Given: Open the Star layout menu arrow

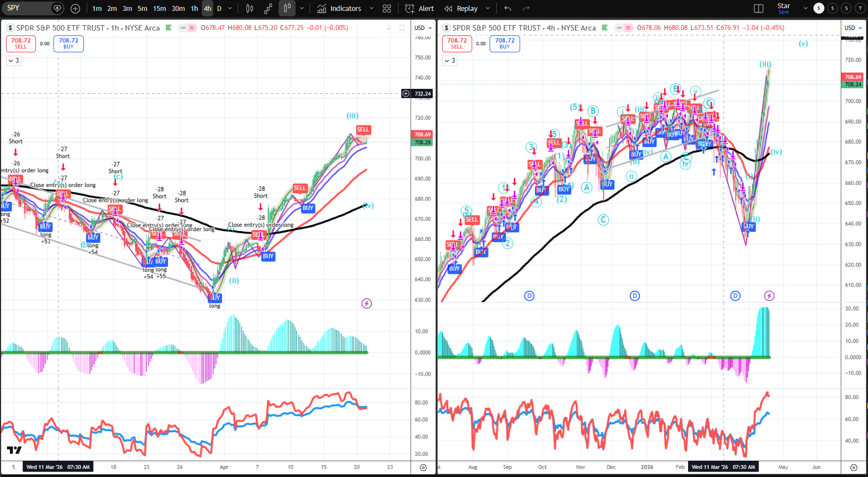Looking at the screenshot, I should click(x=805, y=9).
